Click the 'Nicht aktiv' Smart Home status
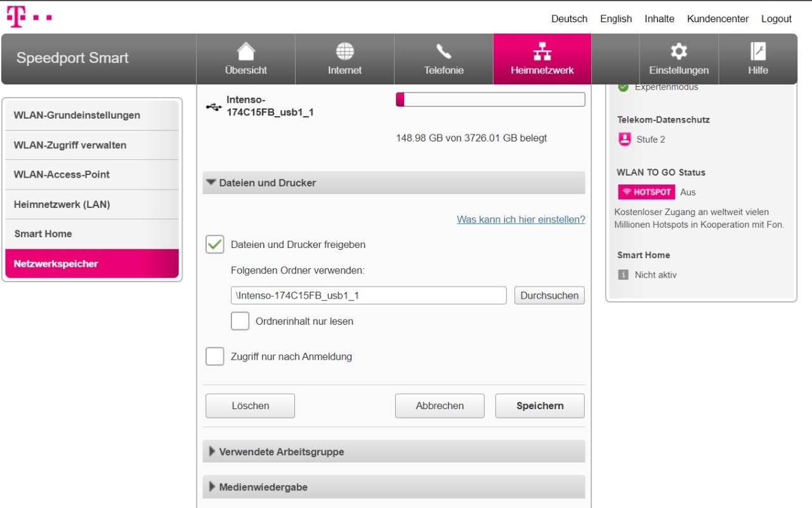 click(656, 275)
